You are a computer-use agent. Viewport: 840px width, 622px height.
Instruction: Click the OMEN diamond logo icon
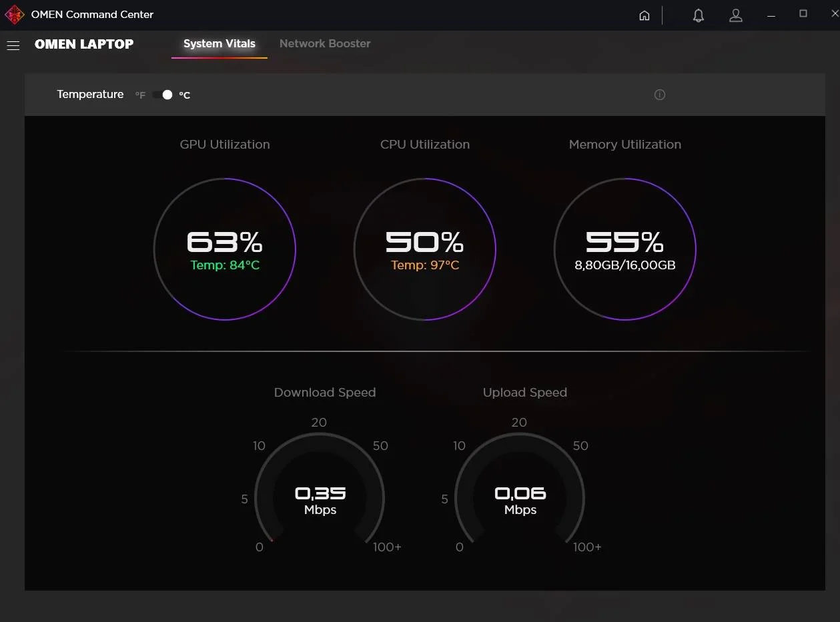[x=15, y=15]
